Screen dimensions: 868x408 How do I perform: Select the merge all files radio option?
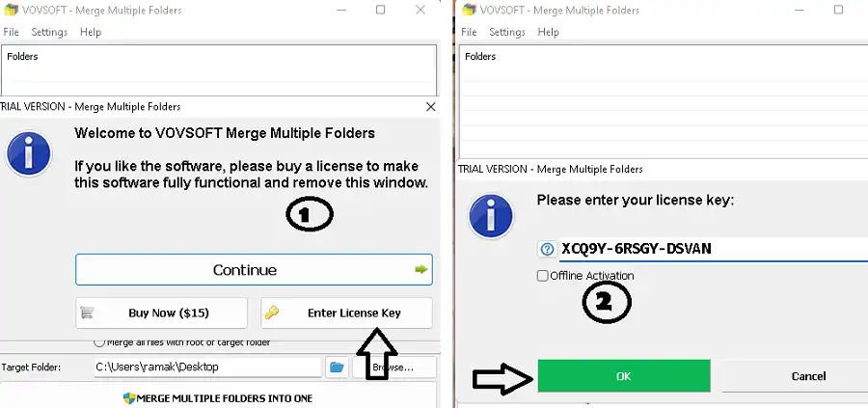[98, 342]
